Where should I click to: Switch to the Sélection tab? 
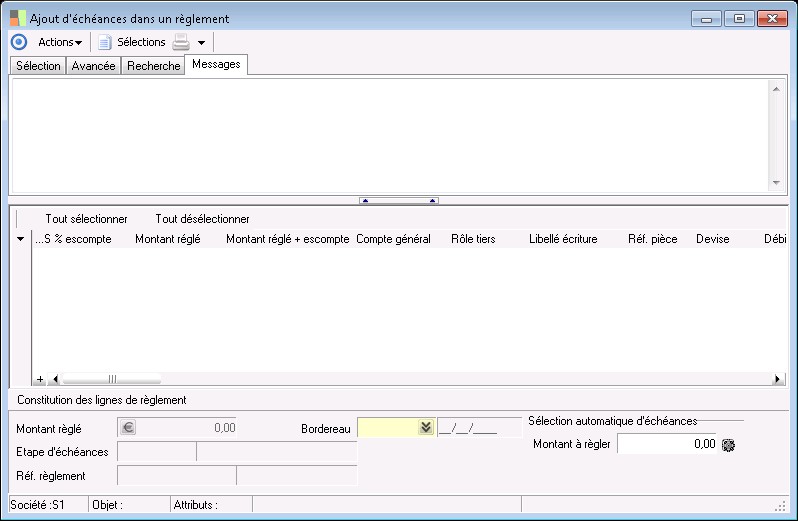click(x=38, y=66)
